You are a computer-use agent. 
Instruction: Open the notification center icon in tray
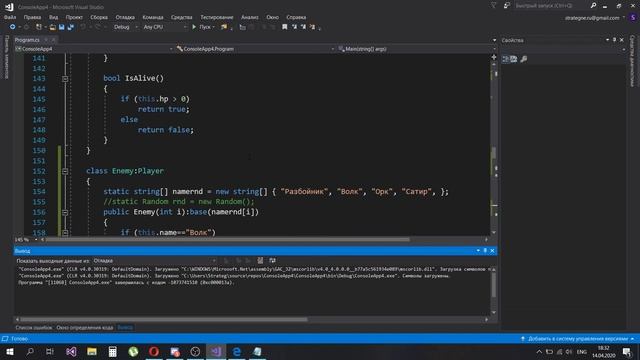[627, 352]
